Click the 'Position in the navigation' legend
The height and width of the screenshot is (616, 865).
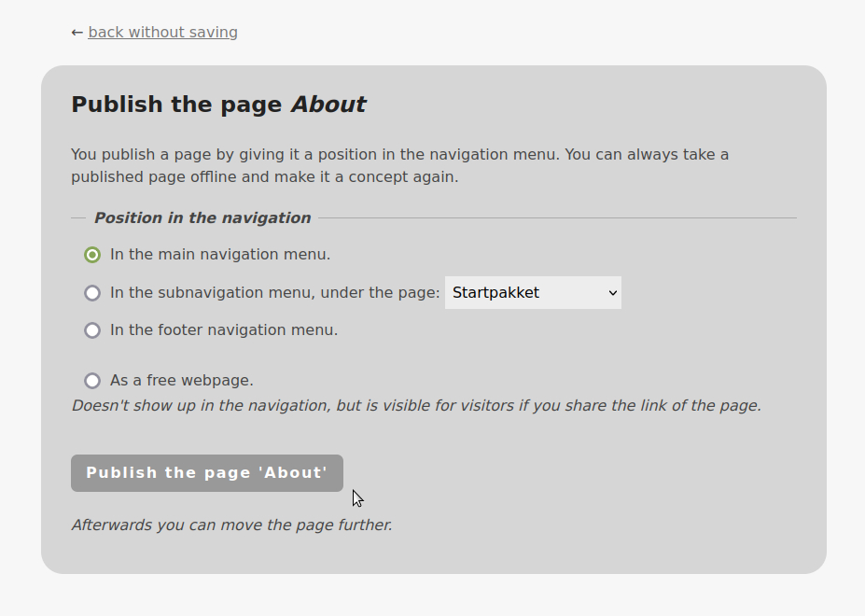(202, 218)
